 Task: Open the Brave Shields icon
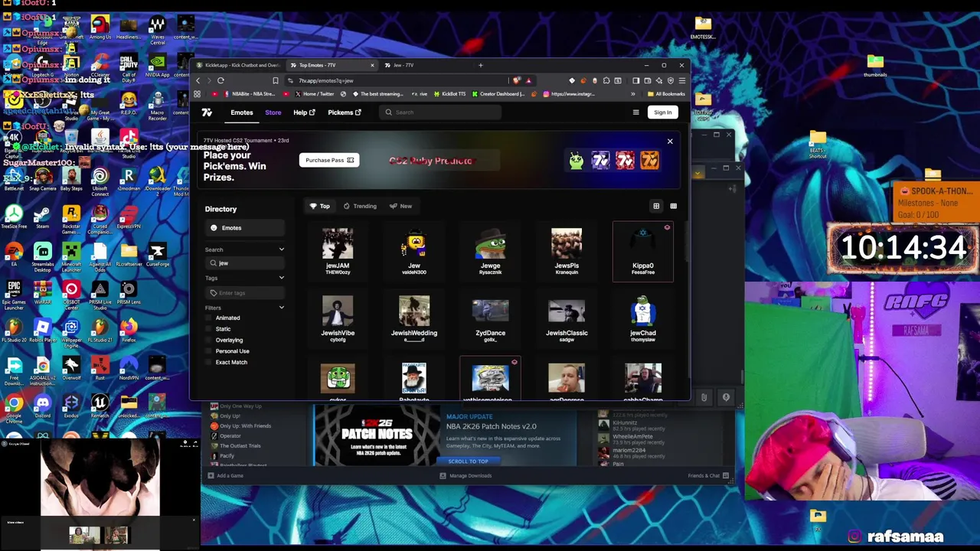click(x=517, y=80)
